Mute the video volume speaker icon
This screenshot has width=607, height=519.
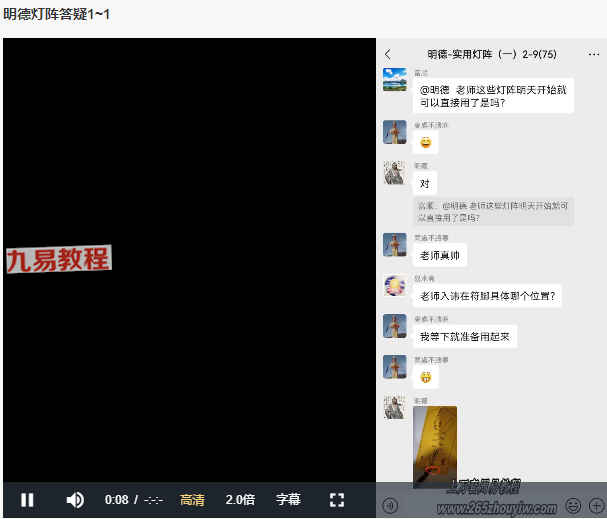point(75,500)
